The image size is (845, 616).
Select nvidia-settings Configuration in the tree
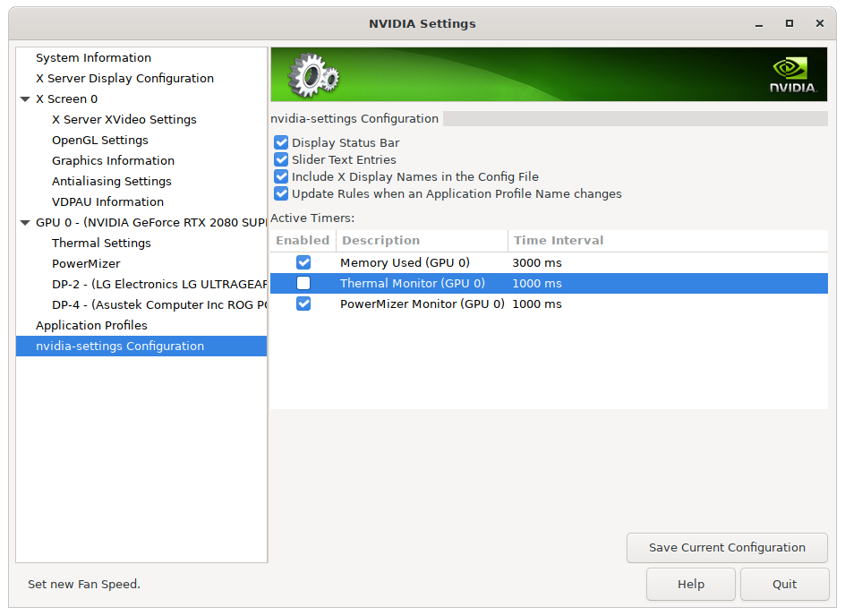141,346
